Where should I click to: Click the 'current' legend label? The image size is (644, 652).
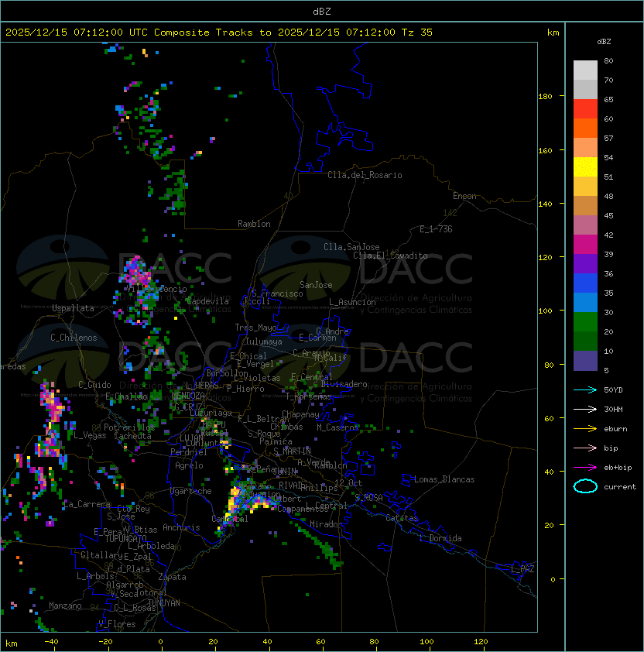620,487
